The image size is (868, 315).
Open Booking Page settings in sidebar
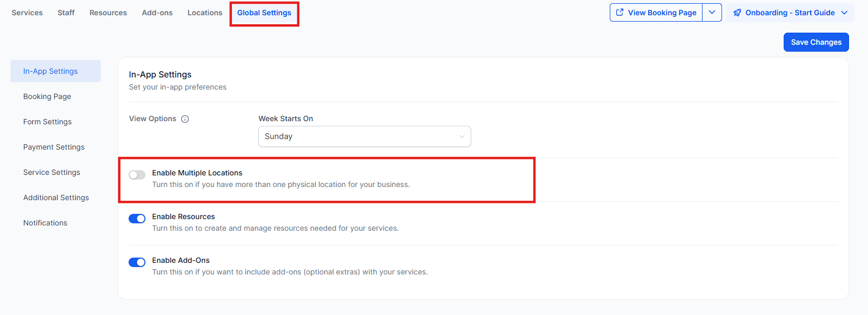click(47, 96)
